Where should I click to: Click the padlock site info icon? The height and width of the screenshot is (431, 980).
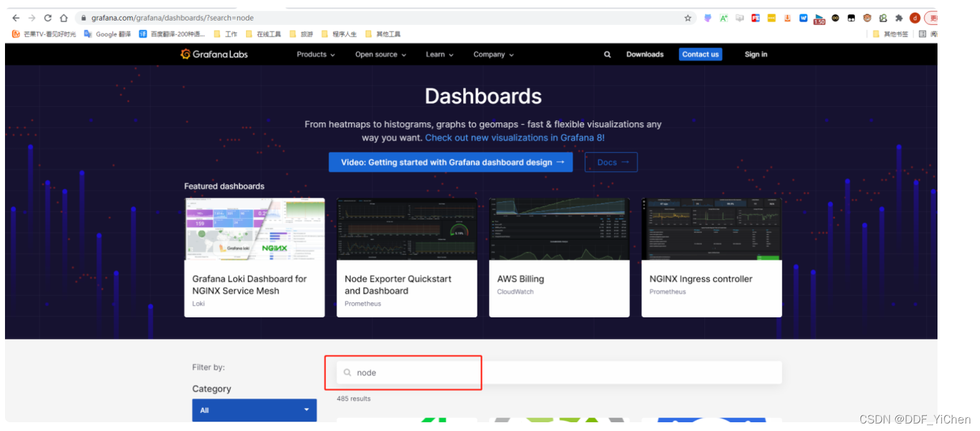pyautogui.click(x=84, y=18)
